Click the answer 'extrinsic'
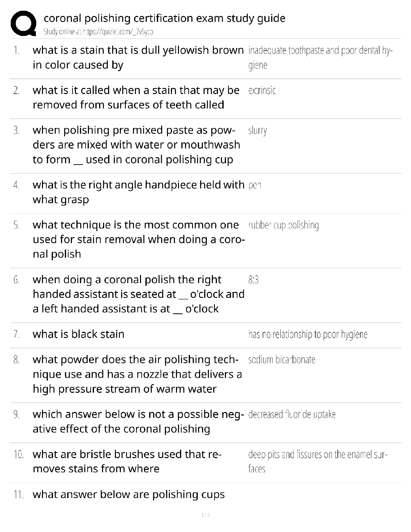This screenshot has height=532, width=411. click(262, 90)
